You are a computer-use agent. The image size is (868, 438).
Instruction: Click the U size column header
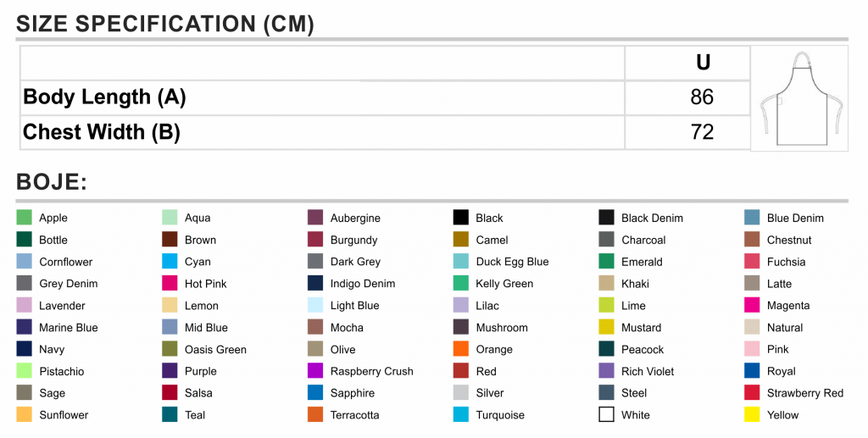point(703,63)
